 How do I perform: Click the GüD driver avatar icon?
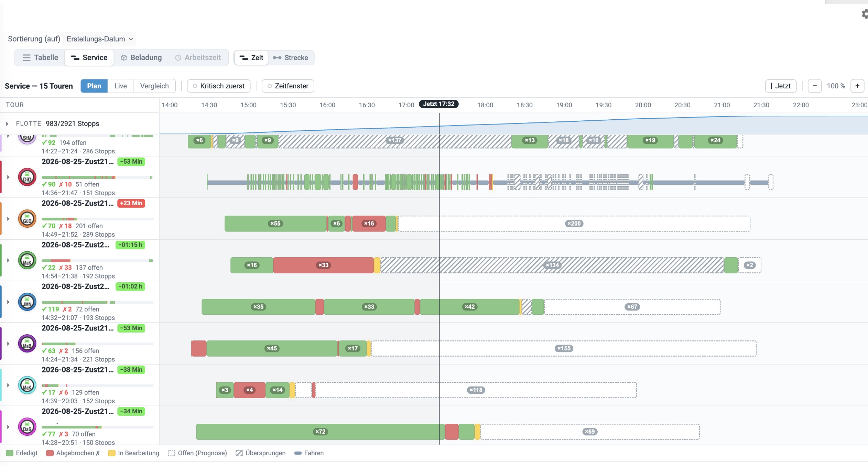click(27, 219)
